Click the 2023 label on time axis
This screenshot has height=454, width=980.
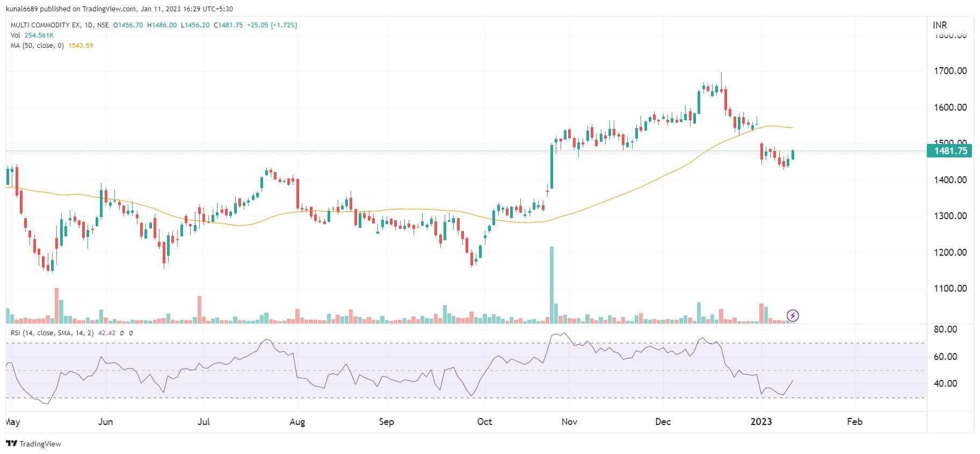[x=761, y=422]
